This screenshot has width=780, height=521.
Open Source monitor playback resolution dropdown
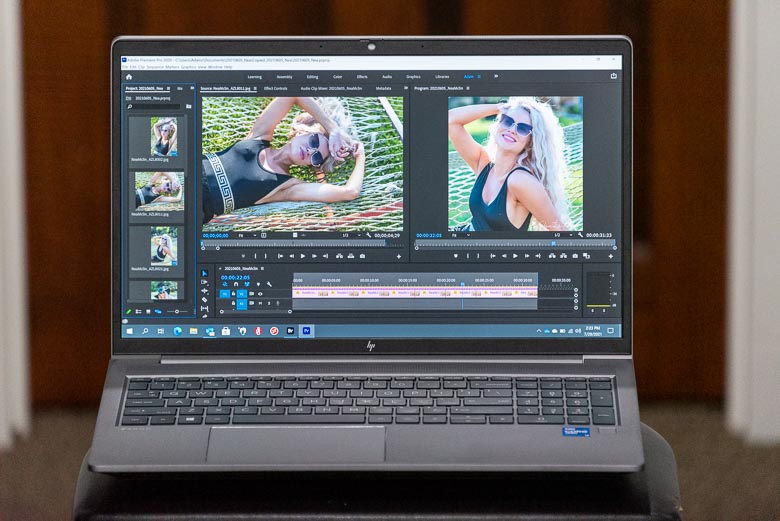click(351, 235)
